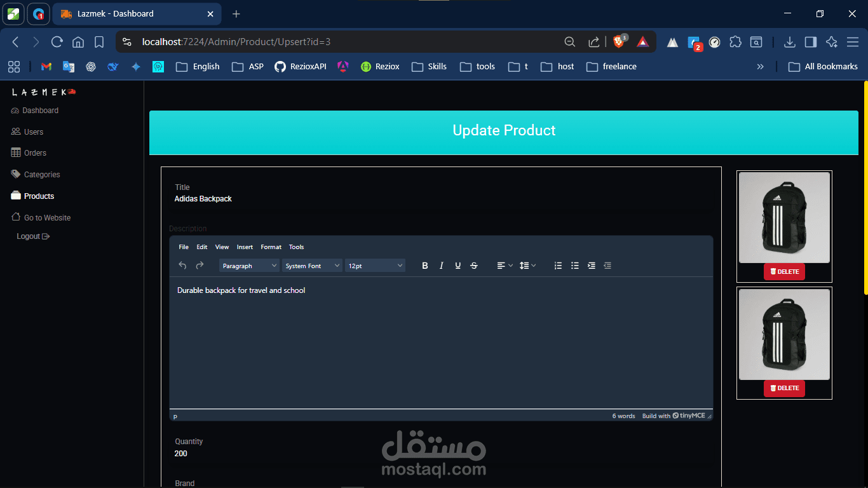Toggle the browser sidebar panel

[810, 42]
